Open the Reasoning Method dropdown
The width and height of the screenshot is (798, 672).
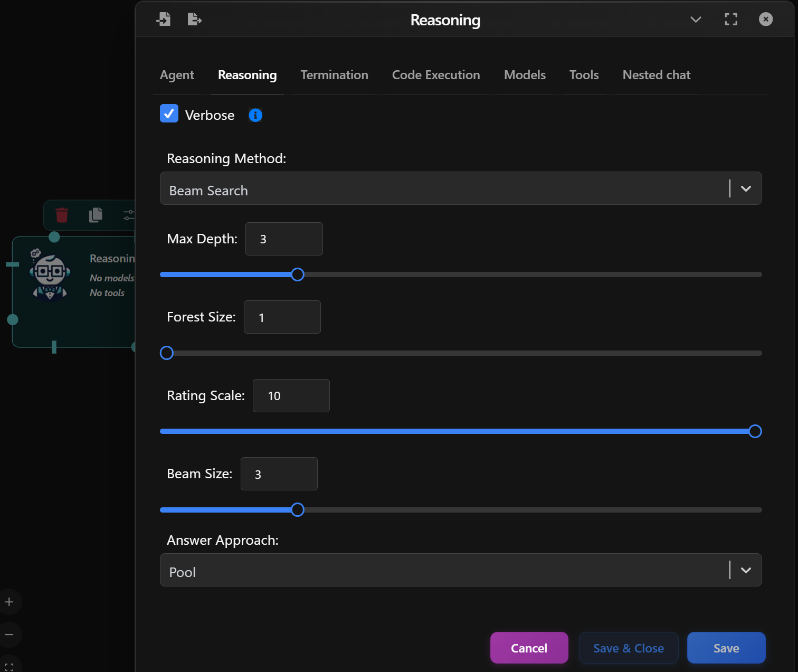coord(746,188)
